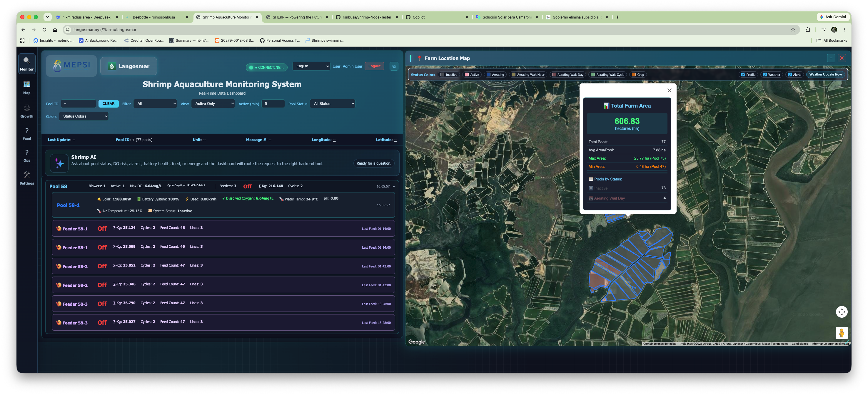868x395 pixels.
Task: Select the Aerating Wait Cycle legend chip
Action: [x=607, y=75]
